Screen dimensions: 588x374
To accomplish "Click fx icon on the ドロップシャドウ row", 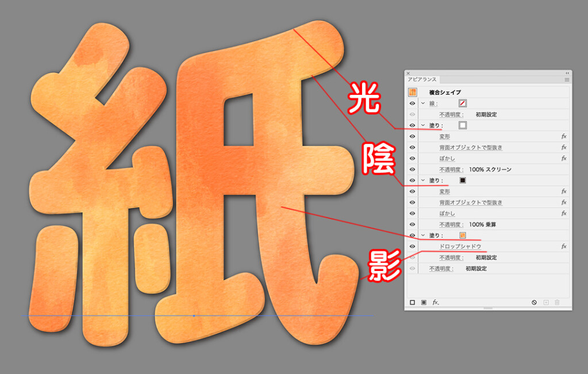I will point(564,246).
